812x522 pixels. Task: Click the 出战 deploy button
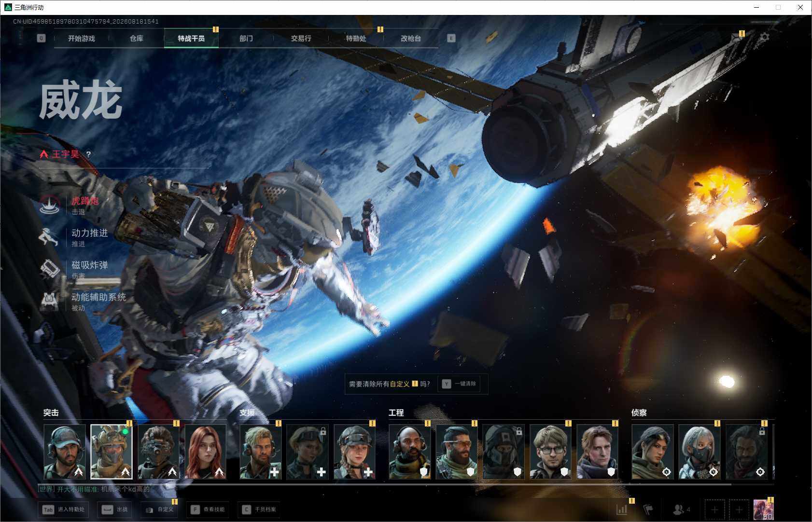tap(115, 509)
